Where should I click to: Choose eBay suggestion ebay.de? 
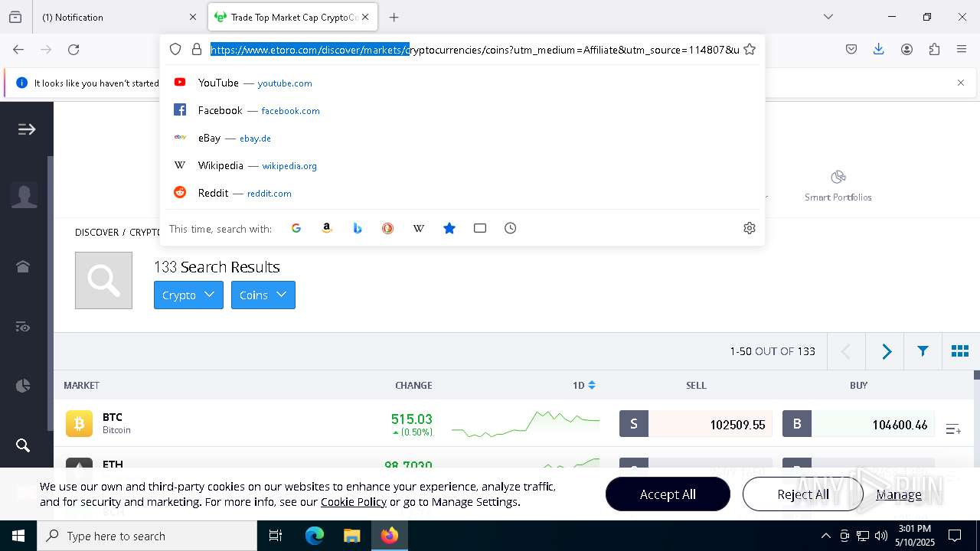(x=462, y=138)
